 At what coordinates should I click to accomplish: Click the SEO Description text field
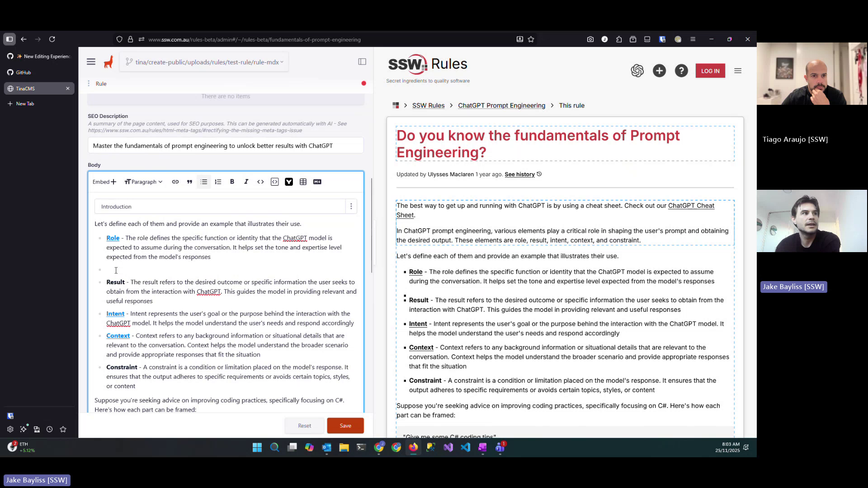[x=226, y=146]
